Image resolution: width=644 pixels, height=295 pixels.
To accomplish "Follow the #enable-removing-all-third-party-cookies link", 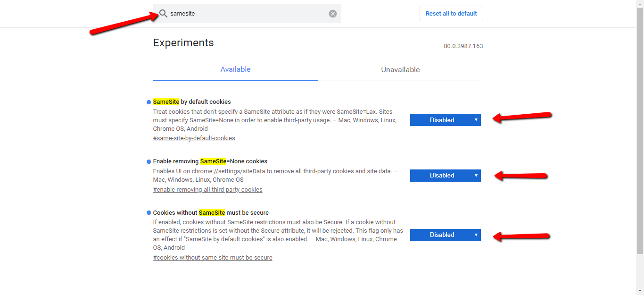I will pyautogui.click(x=207, y=190).
